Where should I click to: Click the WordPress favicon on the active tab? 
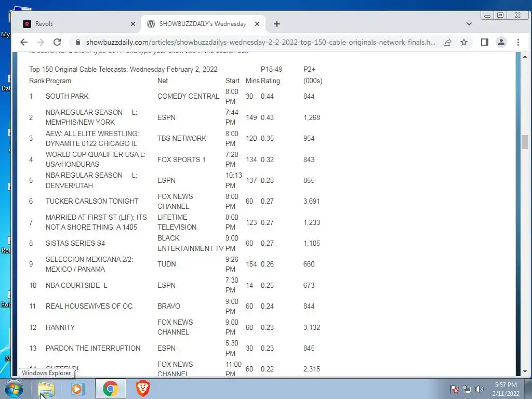[x=151, y=24]
